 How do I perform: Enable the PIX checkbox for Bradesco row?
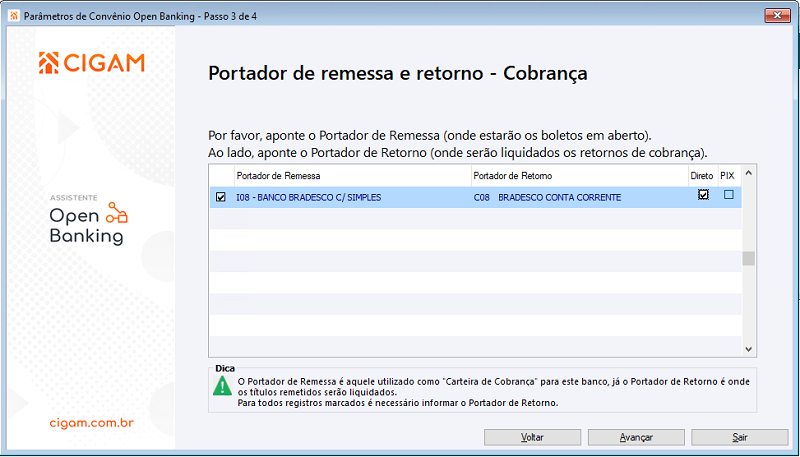729,194
